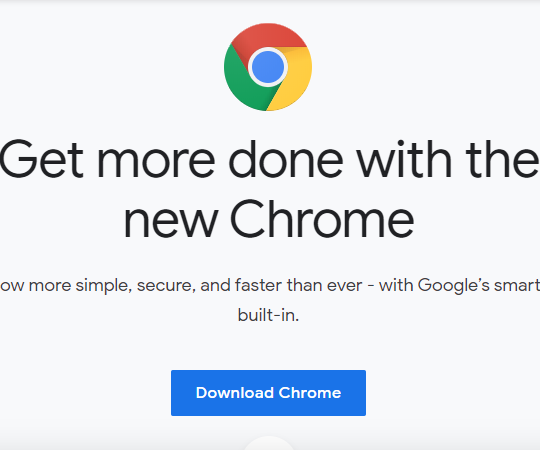The height and width of the screenshot is (451, 540).
Task: Click the Download Chrome button
Action: tap(268, 393)
